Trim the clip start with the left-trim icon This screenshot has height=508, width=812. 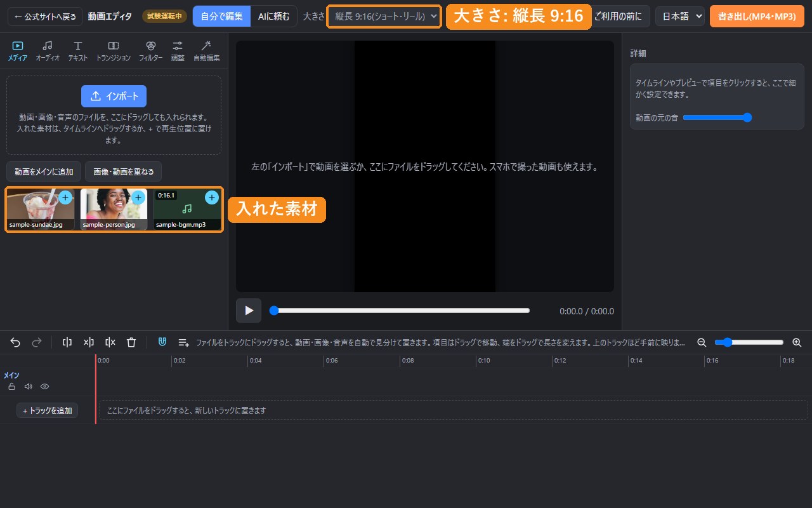tap(89, 342)
